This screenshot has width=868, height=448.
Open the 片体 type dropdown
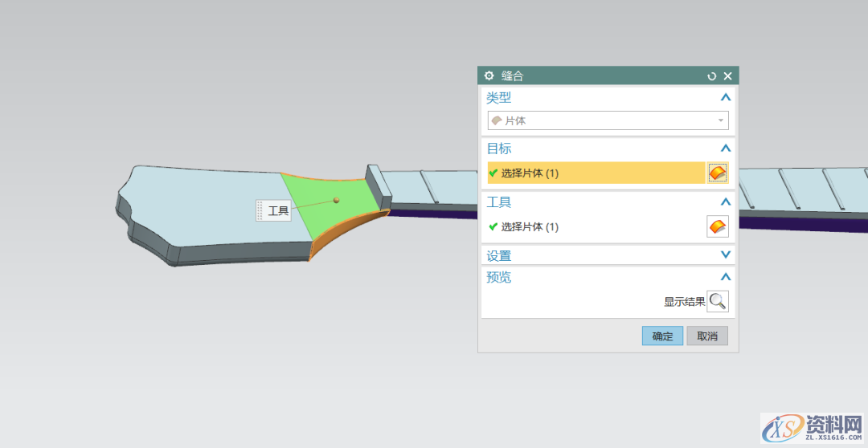coord(608,120)
